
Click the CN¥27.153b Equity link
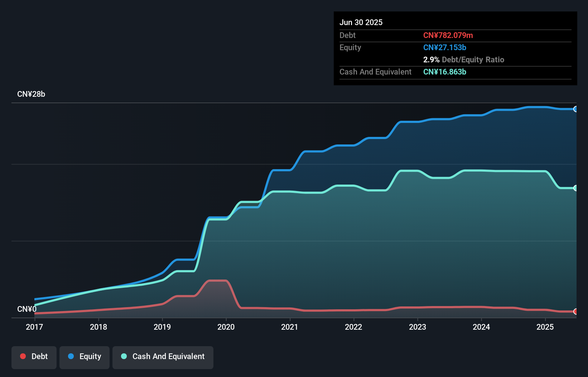click(x=444, y=47)
